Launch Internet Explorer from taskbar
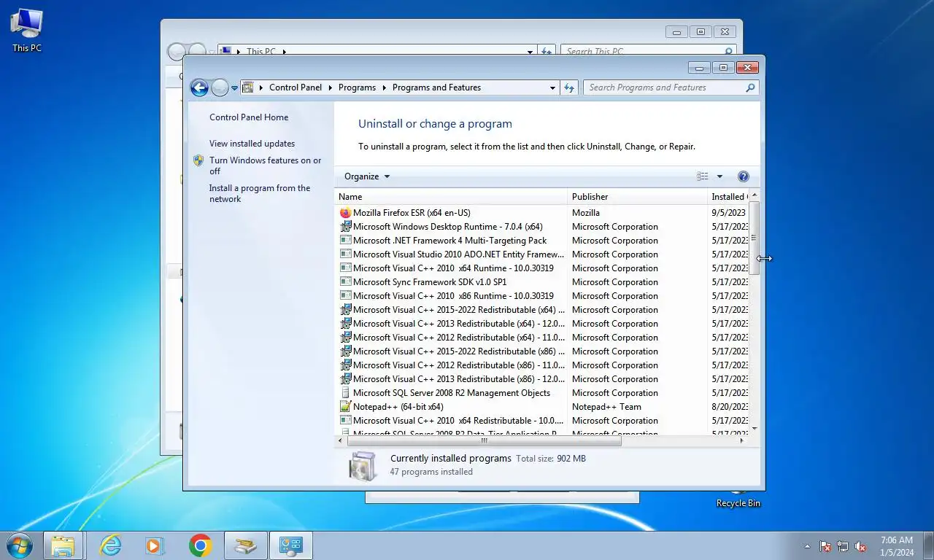This screenshot has width=934, height=560. pyautogui.click(x=110, y=545)
